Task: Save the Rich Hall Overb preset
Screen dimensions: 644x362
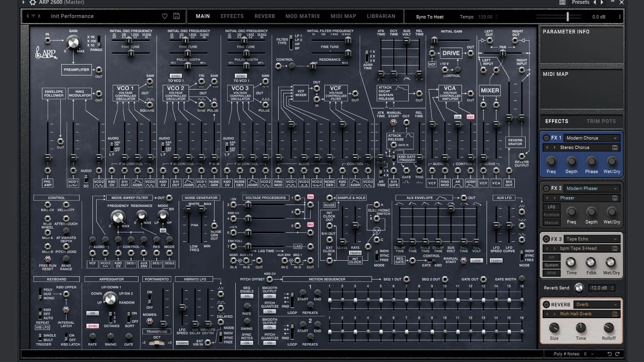Action: pyautogui.click(x=615, y=314)
